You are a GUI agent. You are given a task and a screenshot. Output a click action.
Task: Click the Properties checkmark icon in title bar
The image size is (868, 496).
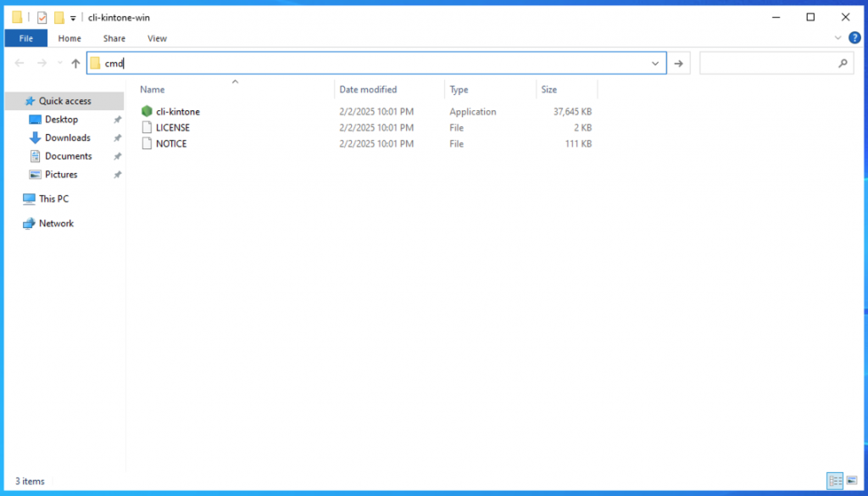pos(42,18)
